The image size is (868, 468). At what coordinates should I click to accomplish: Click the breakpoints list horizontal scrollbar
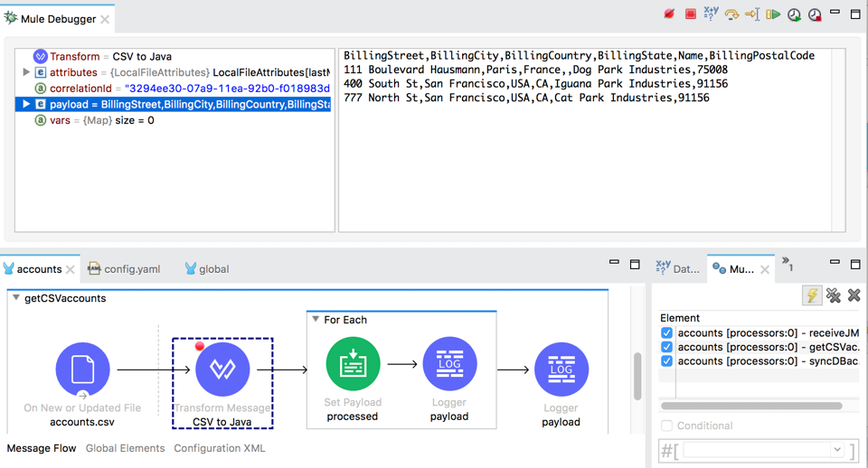pos(751,406)
